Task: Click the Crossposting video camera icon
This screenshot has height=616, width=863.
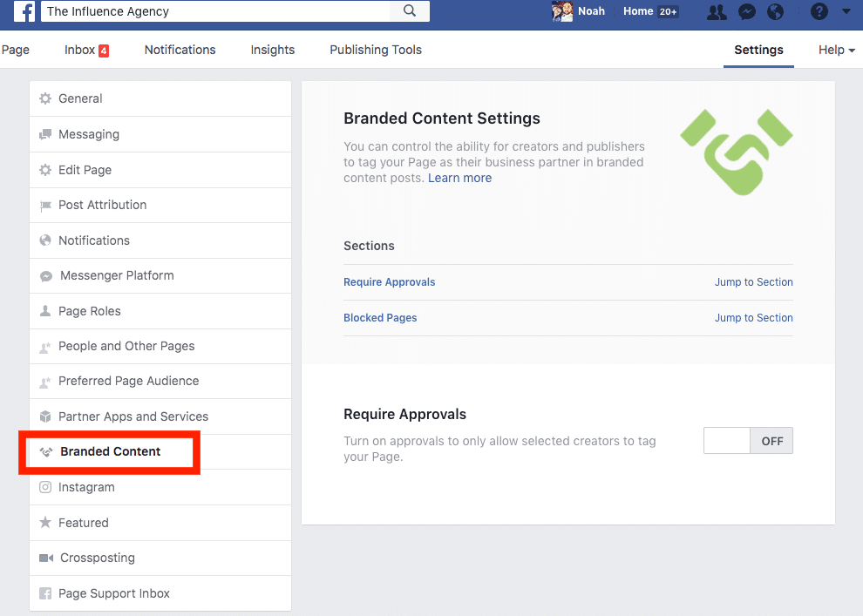Action: click(46, 558)
